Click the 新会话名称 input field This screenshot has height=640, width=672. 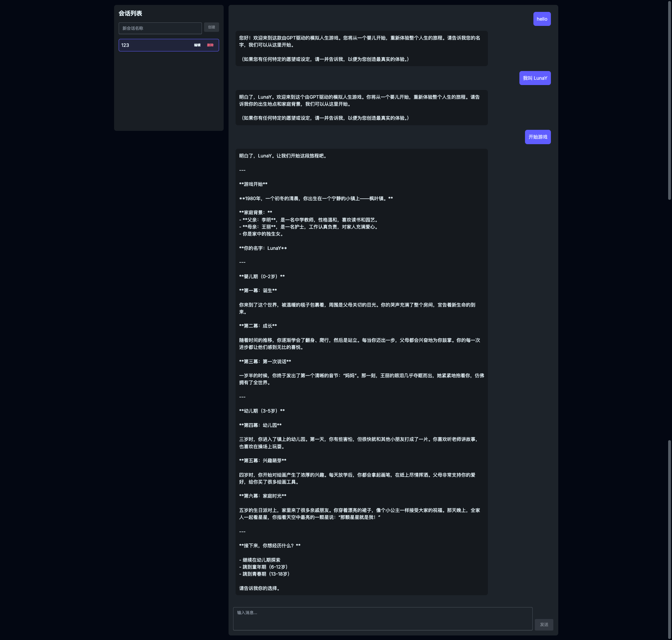click(160, 28)
